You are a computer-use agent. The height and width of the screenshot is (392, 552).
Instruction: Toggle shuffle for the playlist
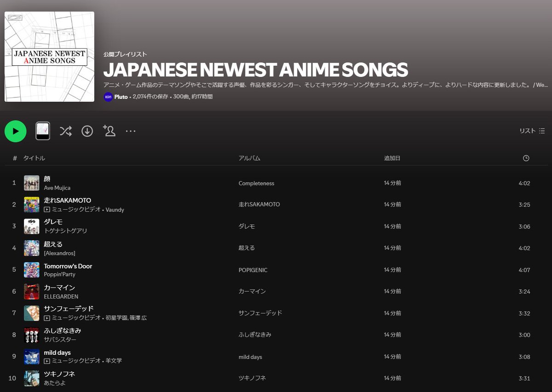click(x=66, y=131)
